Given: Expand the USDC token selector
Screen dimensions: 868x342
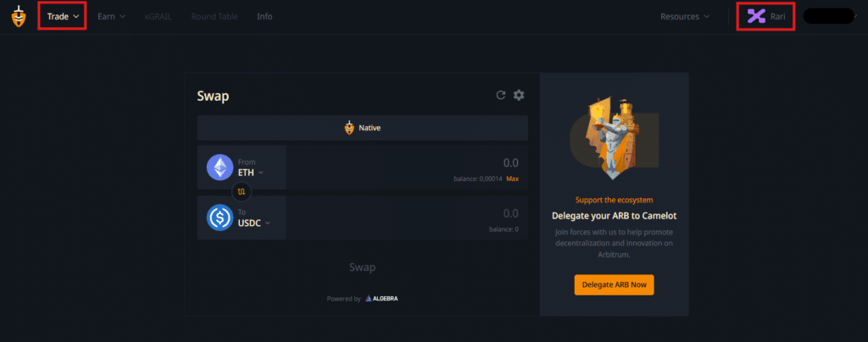Looking at the screenshot, I should click(x=254, y=223).
